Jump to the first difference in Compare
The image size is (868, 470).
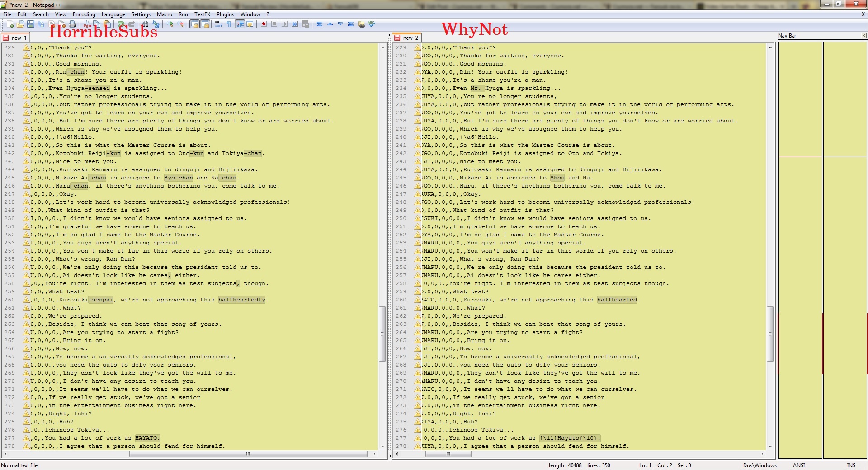(x=320, y=24)
